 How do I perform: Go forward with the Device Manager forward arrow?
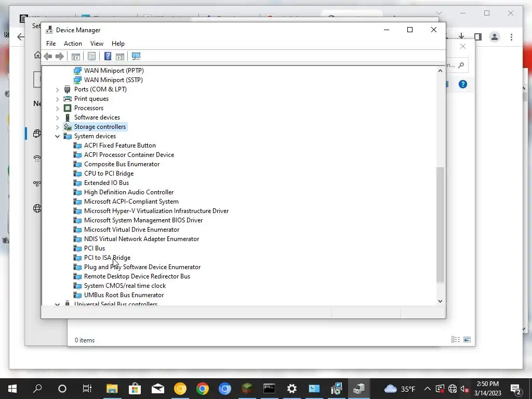[59, 56]
